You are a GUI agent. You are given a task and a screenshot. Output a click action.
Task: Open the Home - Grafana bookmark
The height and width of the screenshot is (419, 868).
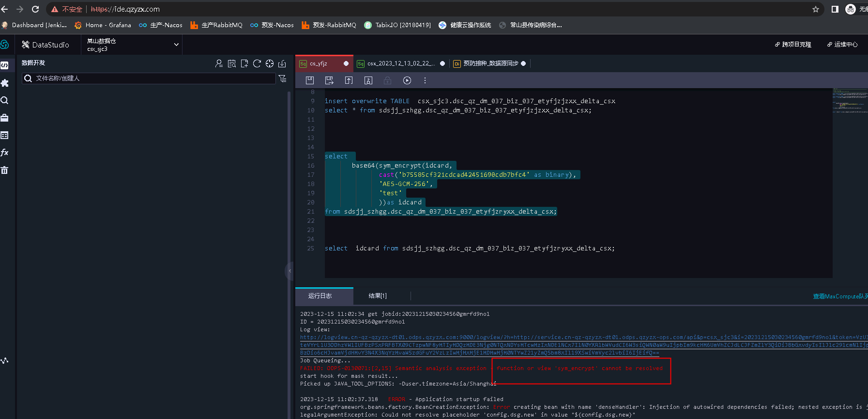[103, 25]
